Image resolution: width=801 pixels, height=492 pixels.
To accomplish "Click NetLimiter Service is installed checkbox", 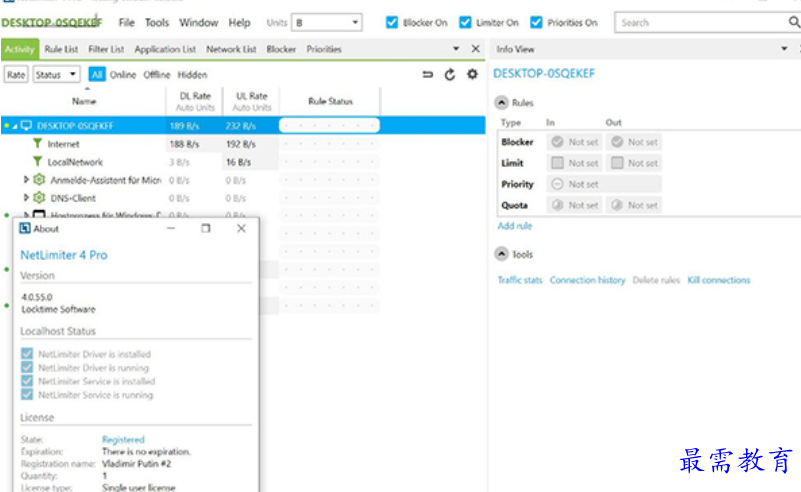I will coord(27,381).
